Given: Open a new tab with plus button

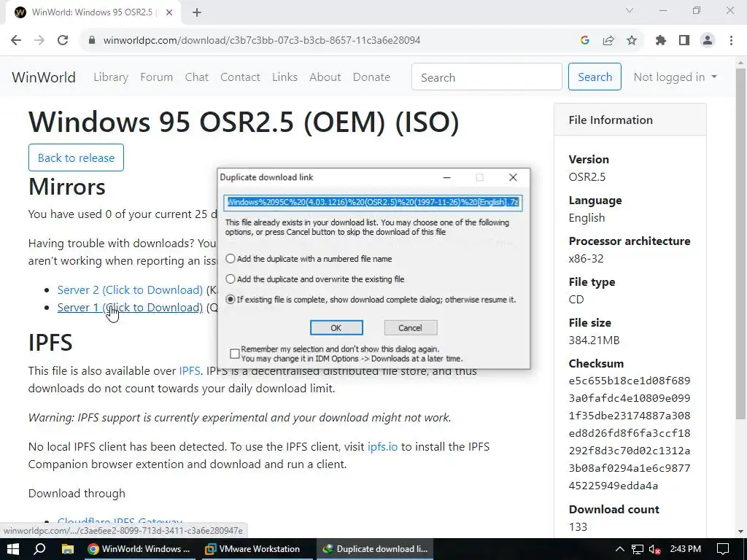Looking at the screenshot, I should pos(197,13).
